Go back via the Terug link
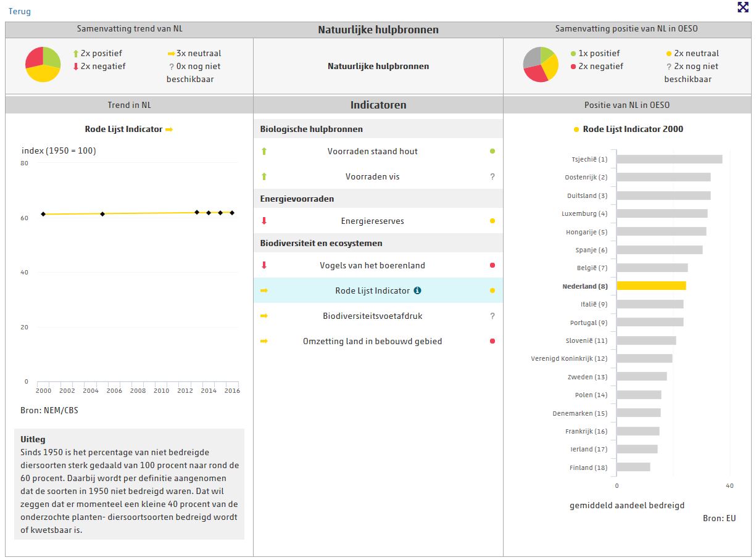756x560 pixels. (x=19, y=11)
